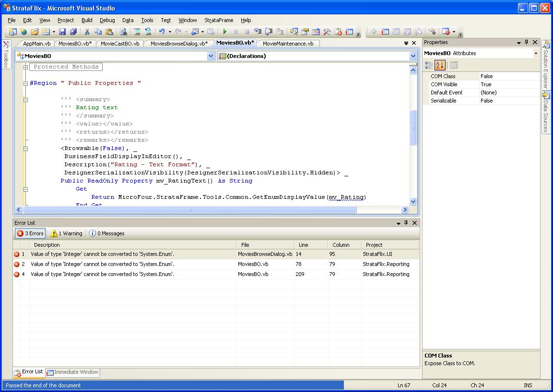Screen dimensions: 553x392
Task: Toggle the 1 Warning filter
Action: [x=67, y=233]
